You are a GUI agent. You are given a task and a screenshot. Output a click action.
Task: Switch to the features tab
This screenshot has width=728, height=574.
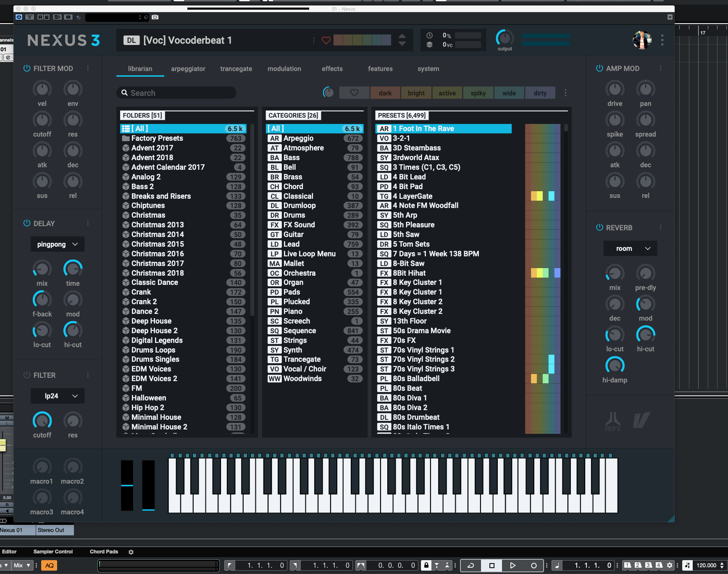[380, 68]
